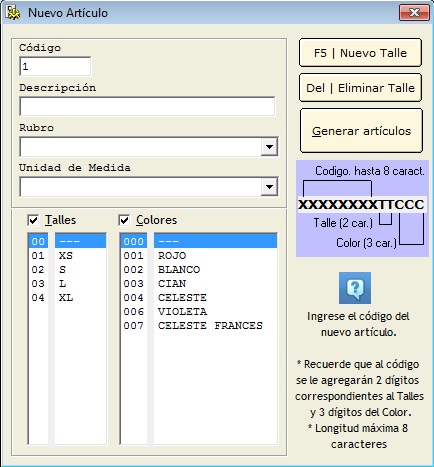434x467 pixels.
Task: Click the Nuevo Artículo window title icon
Action: click(x=13, y=13)
